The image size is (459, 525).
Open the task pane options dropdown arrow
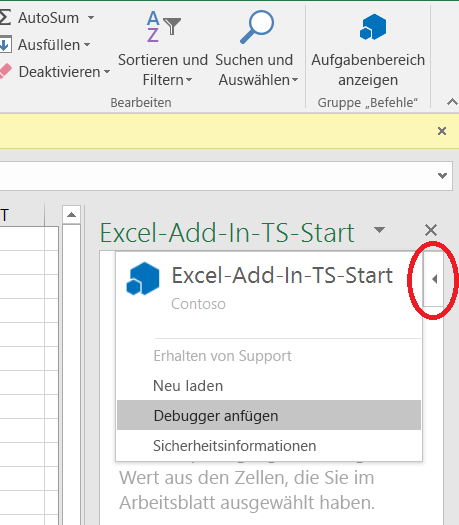click(x=379, y=230)
